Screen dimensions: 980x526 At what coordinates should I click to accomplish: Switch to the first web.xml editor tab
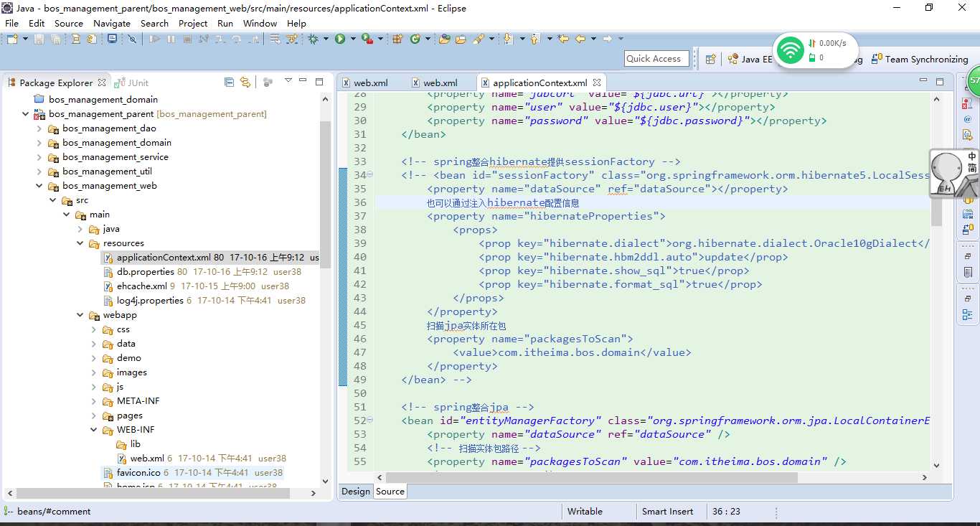(364, 83)
